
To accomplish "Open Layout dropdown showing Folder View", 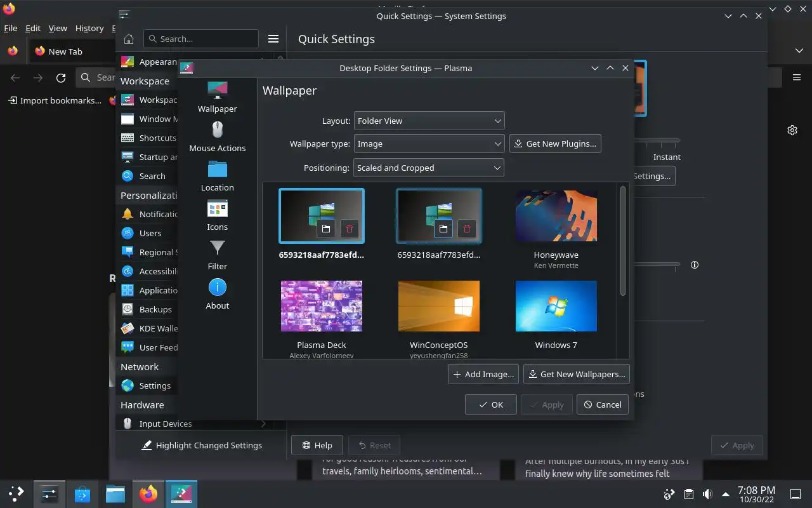I will click(429, 121).
